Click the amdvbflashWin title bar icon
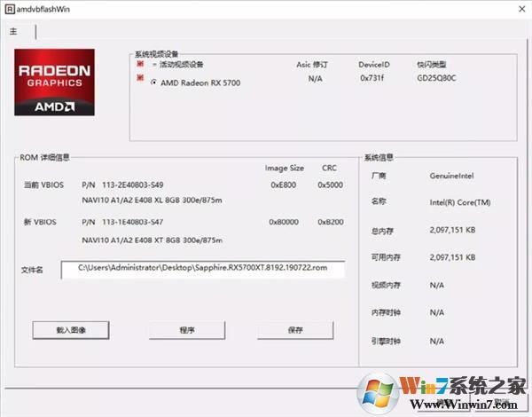The image size is (532, 417). pos(8,7)
